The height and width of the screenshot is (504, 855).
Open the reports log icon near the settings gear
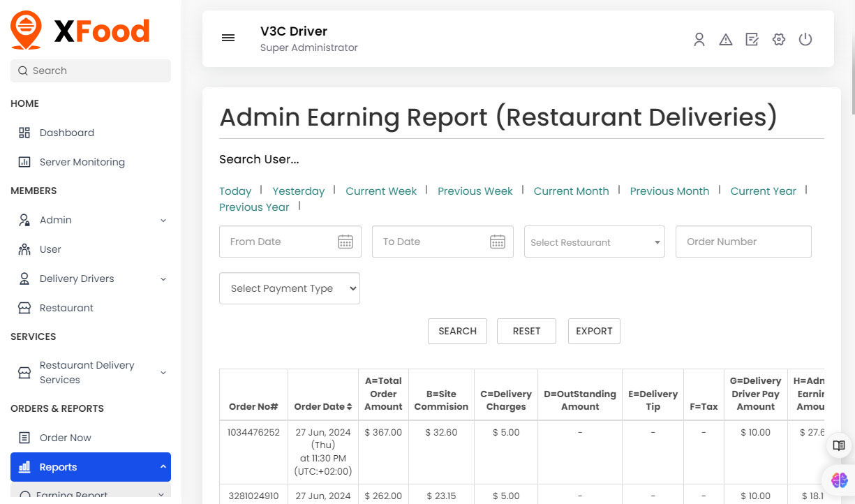(752, 39)
